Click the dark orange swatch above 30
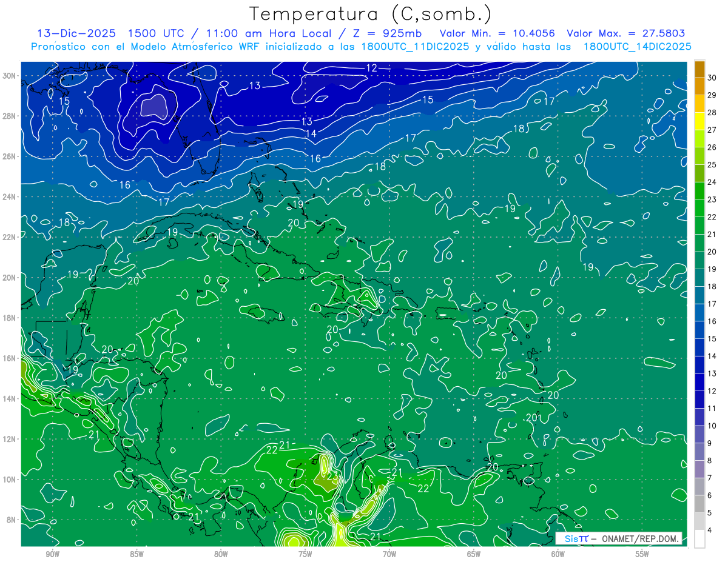The height and width of the screenshot is (562, 728). (699, 69)
